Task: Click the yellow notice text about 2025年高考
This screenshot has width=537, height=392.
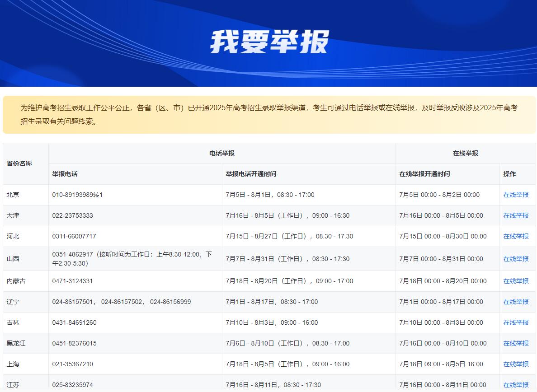Action: [269, 114]
